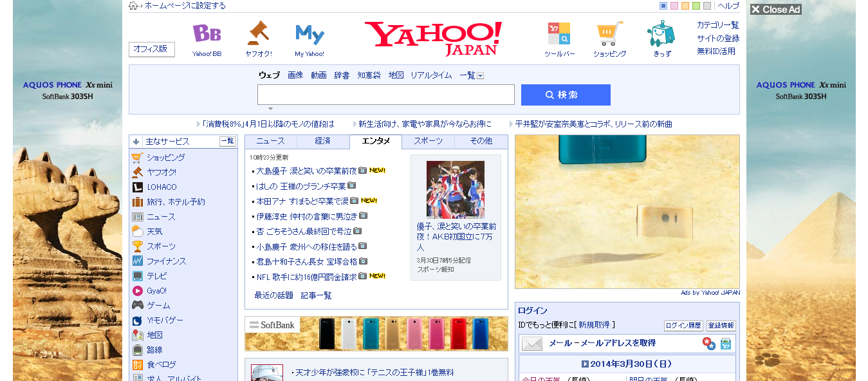Open the ヤフオク! gavel icon in header
The width and height of the screenshot is (868, 381).
tap(258, 33)
